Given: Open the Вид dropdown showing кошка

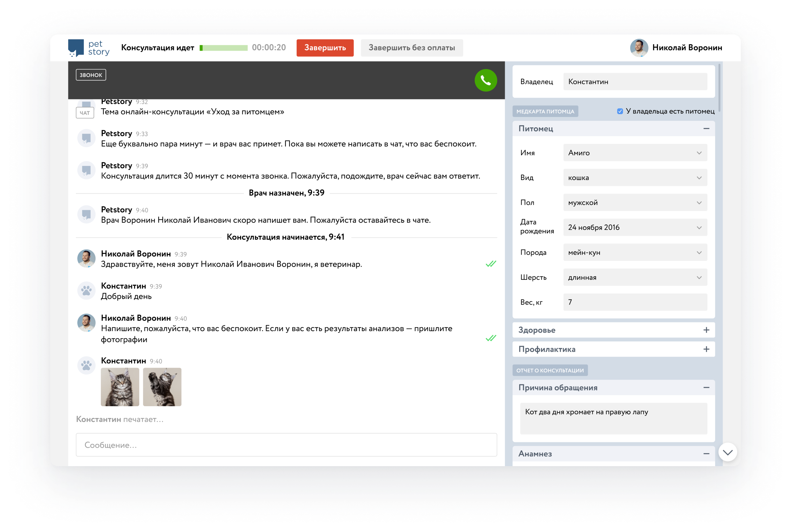Looking at the screenshot, I should tap(635, 178).
